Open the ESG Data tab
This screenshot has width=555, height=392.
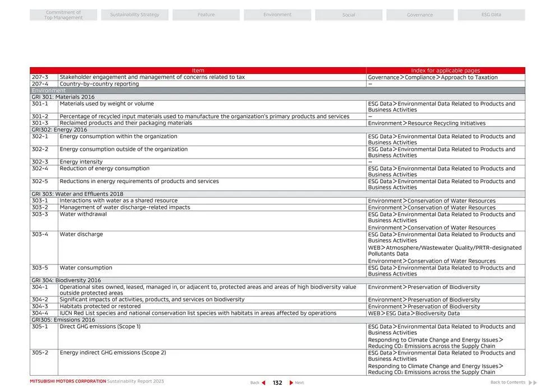(x=491, y=14)
